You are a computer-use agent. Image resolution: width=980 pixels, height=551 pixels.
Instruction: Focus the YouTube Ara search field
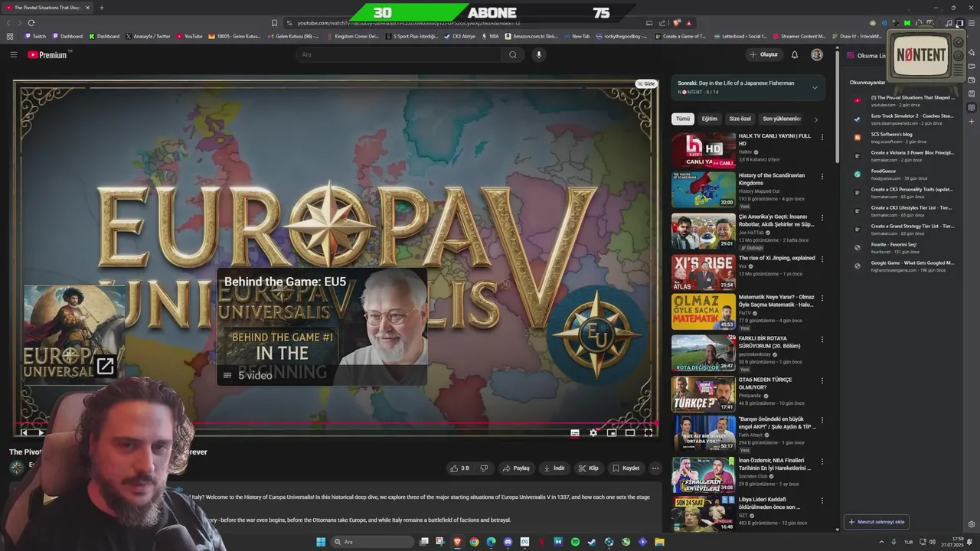[x=398, y=54]
